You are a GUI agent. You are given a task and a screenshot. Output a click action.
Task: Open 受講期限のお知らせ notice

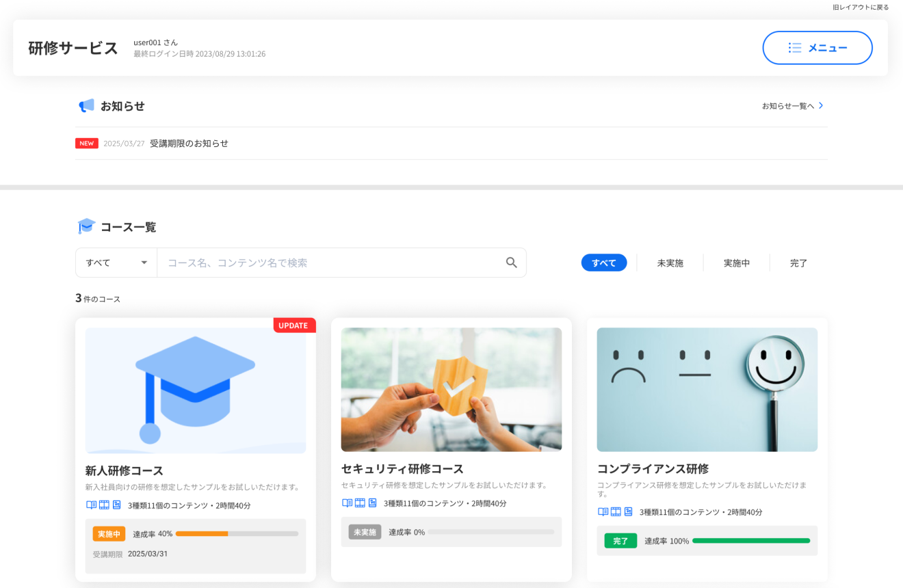click(x=189, y=144)
